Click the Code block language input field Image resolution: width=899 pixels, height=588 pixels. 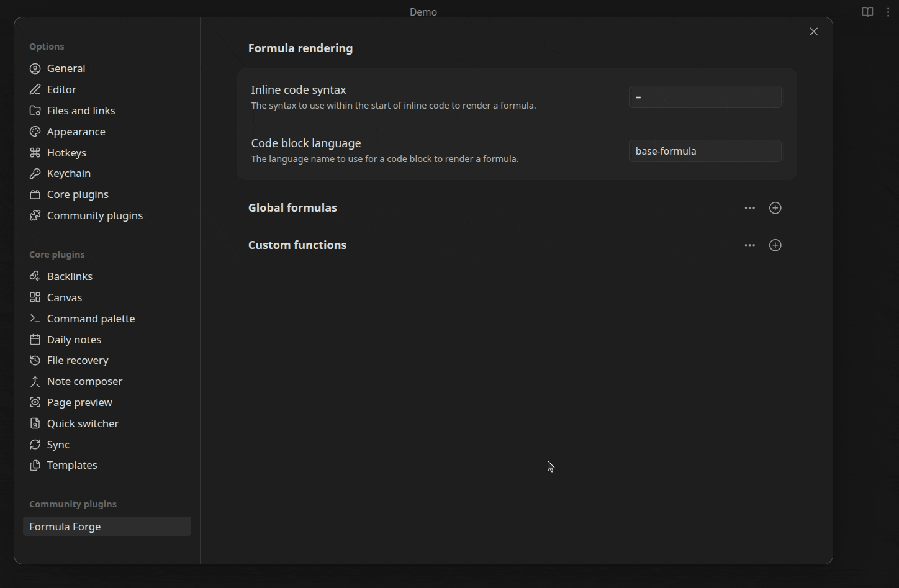click(705, 151)
